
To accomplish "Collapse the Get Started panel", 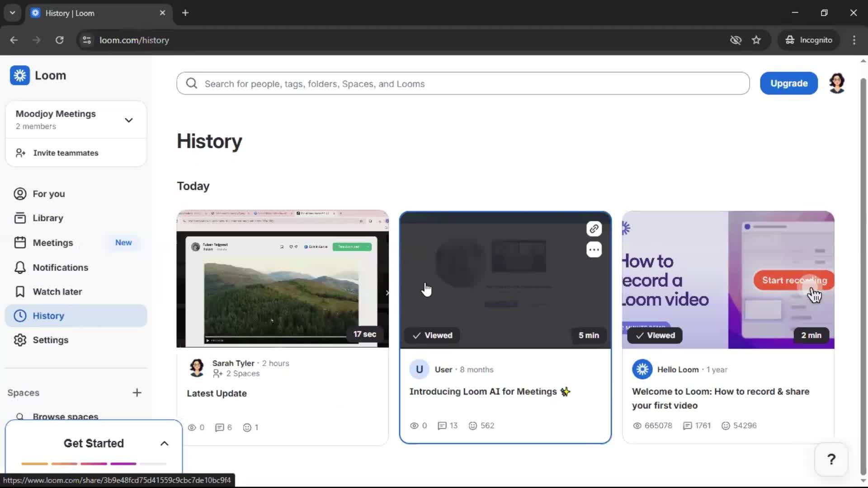I will 164,443.
